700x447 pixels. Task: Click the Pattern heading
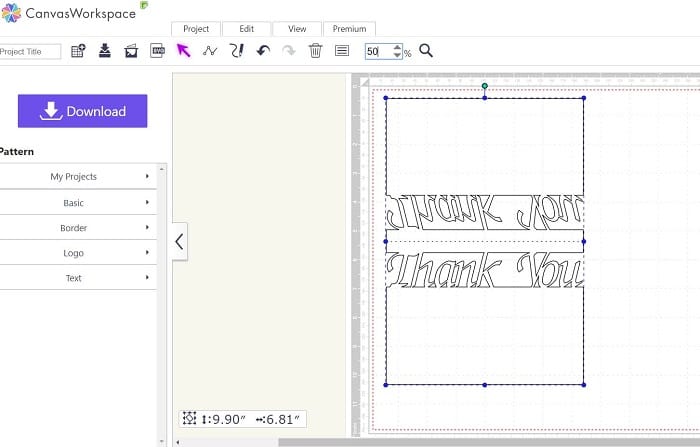[17, 151]
